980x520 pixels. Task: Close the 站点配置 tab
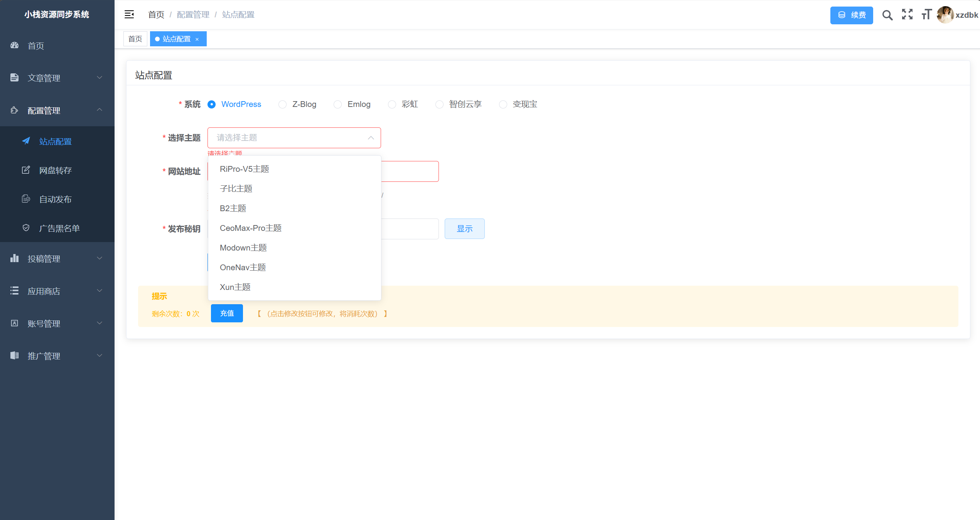(197, 39)
